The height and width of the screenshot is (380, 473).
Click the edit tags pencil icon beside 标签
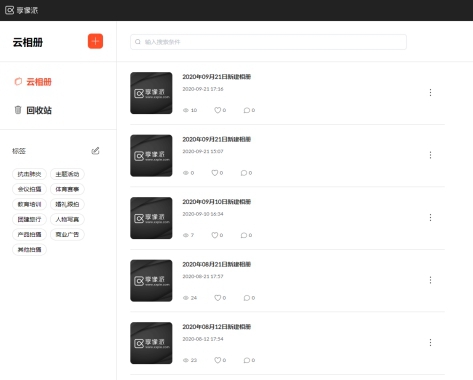click(x=95, y=151)
